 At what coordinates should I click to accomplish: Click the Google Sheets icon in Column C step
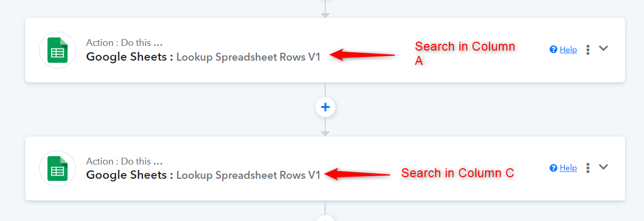[57, 169]
